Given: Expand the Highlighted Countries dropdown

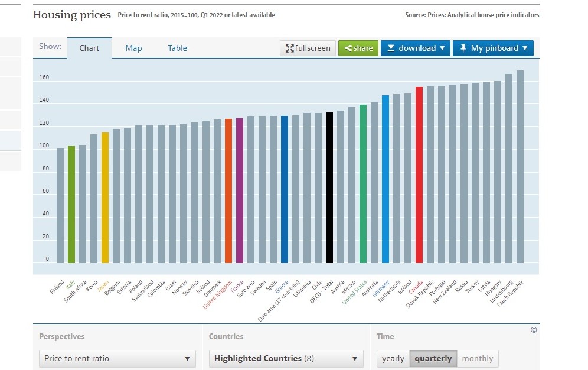Looking at the screenshot, I should click(286, 358).
